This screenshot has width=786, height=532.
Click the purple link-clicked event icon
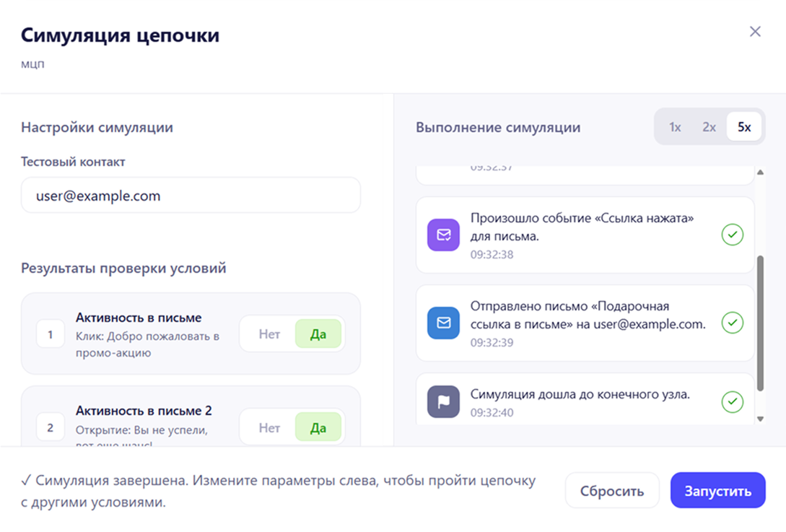[443, 235]
